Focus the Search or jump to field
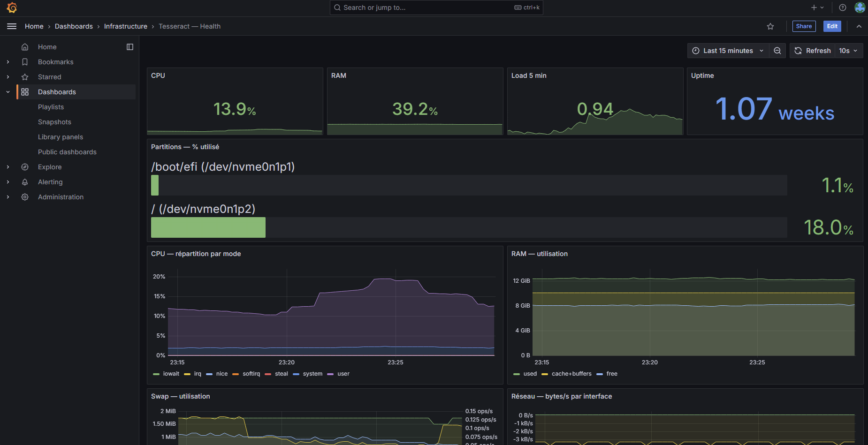 coord(436,8)
